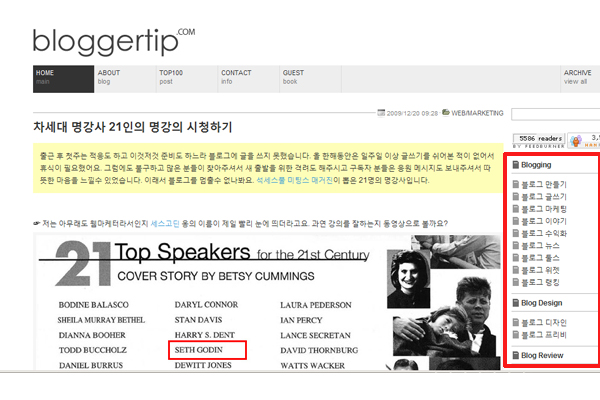Open the Blog Review sidebar heading
Image resolution: width=600 pixels, height=400 pixels.
[542, 356]
